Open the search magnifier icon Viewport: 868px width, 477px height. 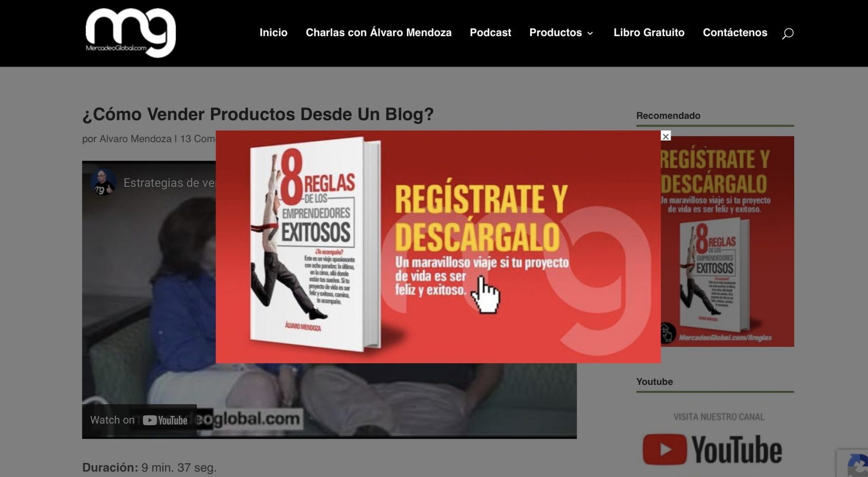pyautogui.click(x=788, y=33)
